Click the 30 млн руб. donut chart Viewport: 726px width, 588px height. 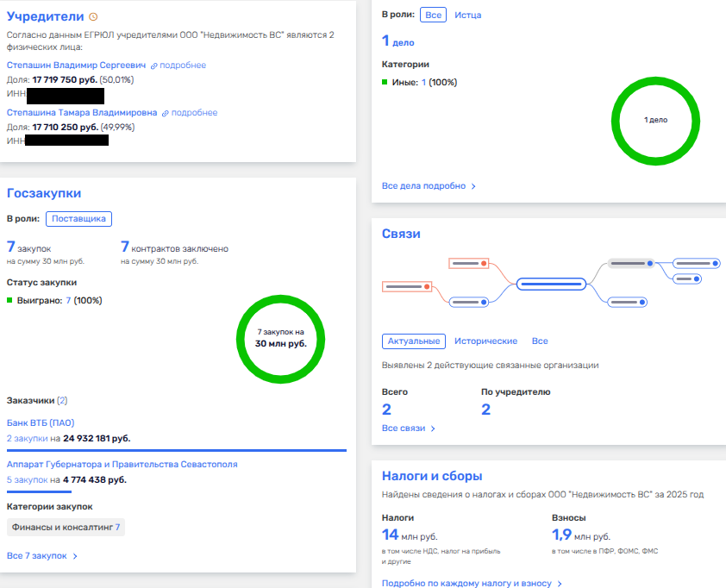click(x=280, y=337)
